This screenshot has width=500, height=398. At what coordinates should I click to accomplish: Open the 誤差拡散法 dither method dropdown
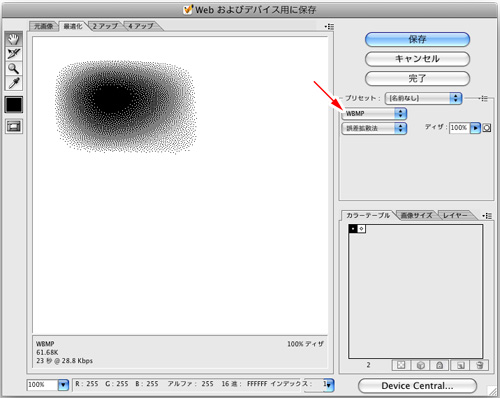(374, 128)
